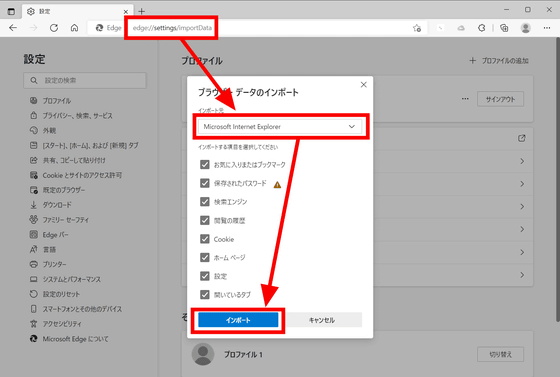Open the Microsoft Internet Explorer import source dropdown

(x=280, y=127)
